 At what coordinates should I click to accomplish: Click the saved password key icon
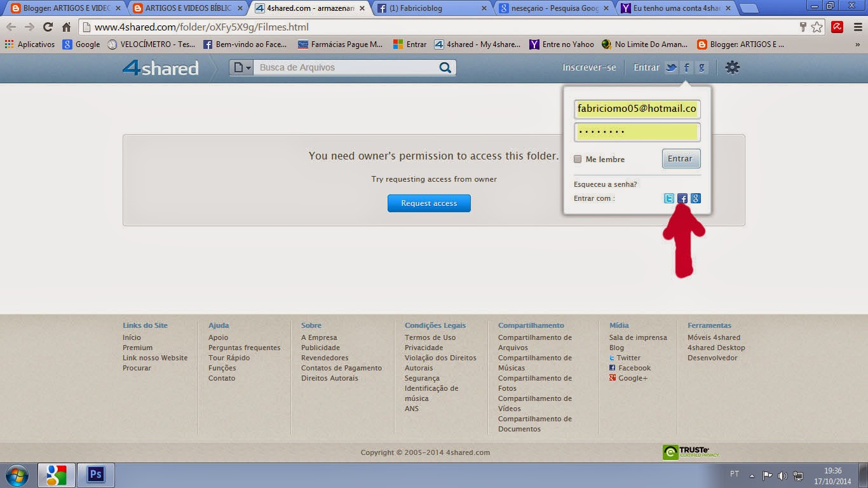point(803,27)
